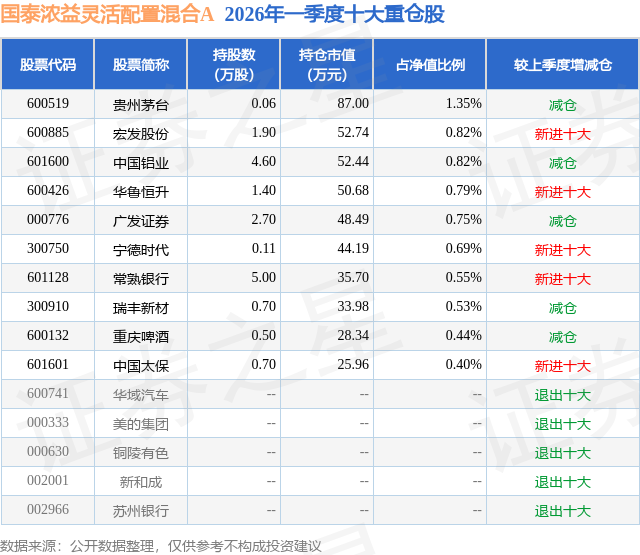Click the 股票简称 column header

click(x=141, y=64)
